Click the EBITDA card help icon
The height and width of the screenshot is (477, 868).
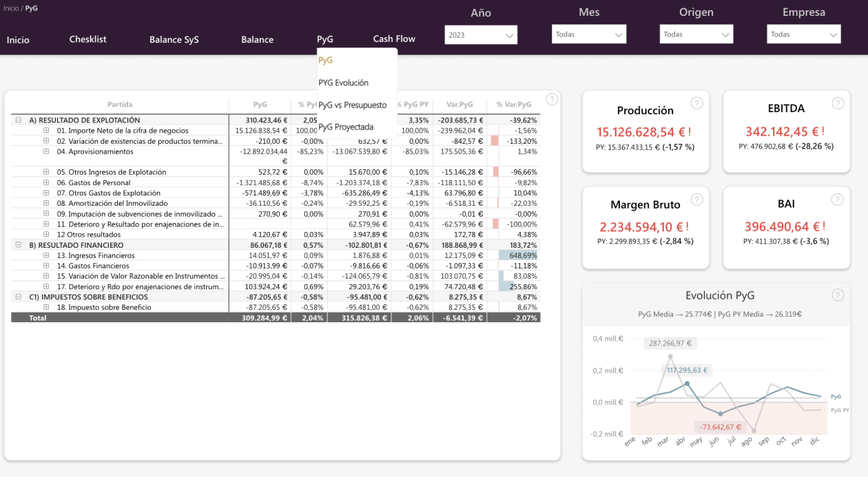point(838,103)
